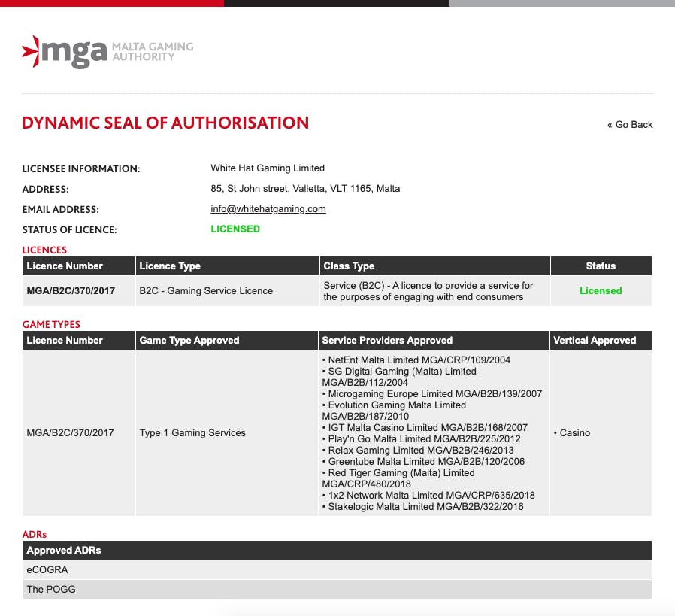Screen dimensions: 675x616
Task: Click licence number MGA/B2C/370/2017 in Game Types
Action: coord(70,433)
